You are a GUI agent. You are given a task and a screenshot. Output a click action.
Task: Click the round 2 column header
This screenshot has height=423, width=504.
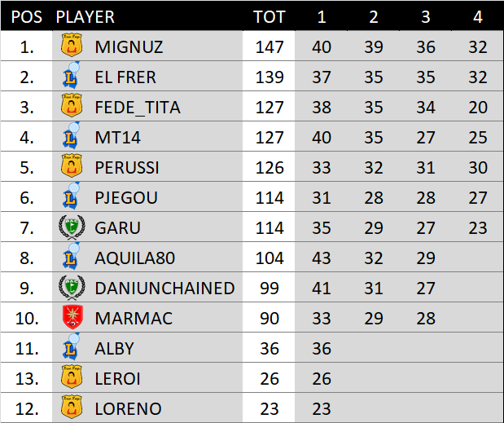[374, 17]
